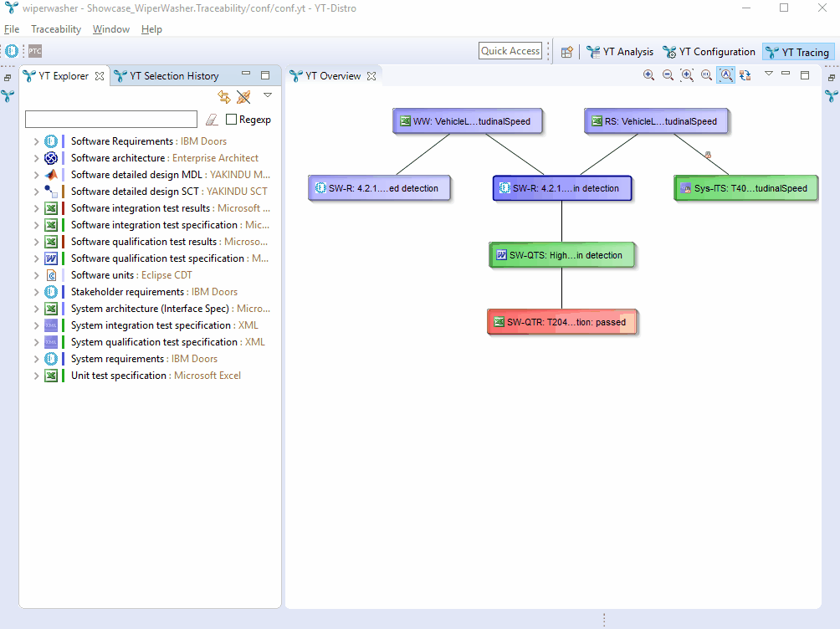Switch to the YT Tracing perspective
The image size is (840, 629).
(797, 51)
